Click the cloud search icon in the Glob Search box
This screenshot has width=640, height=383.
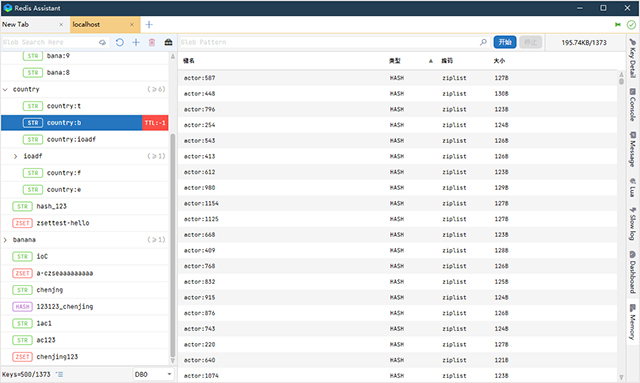click(102, 42)
